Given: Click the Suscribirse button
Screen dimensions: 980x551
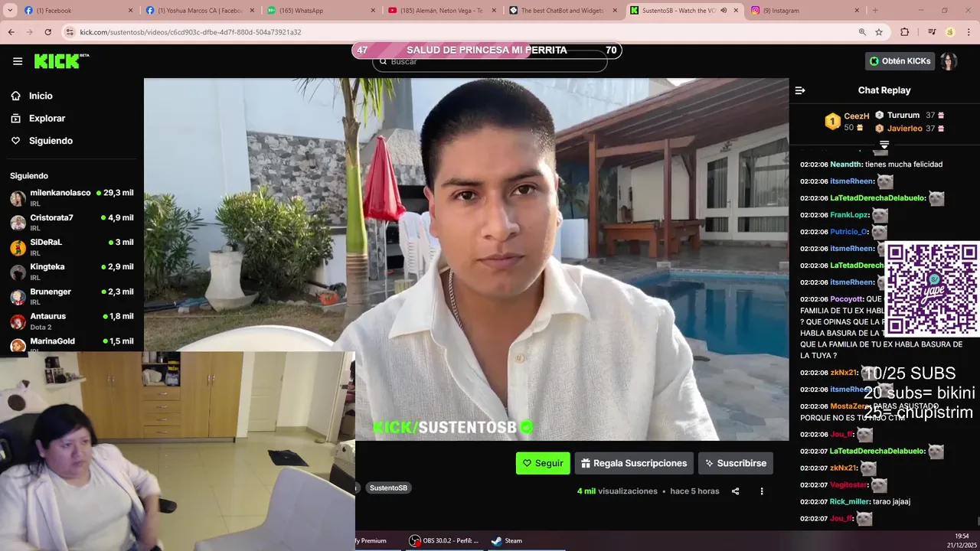Looking at the screenshot, I should click(736, 463).
